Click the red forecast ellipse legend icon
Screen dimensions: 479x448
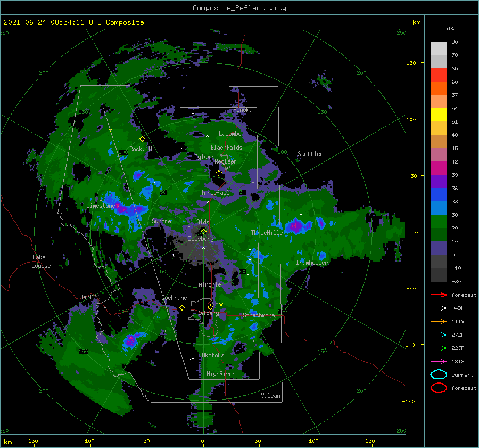439,388
